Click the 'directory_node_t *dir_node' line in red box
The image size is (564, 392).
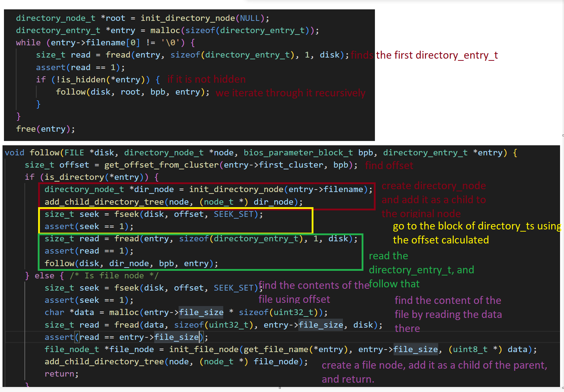tap(208, 190)
